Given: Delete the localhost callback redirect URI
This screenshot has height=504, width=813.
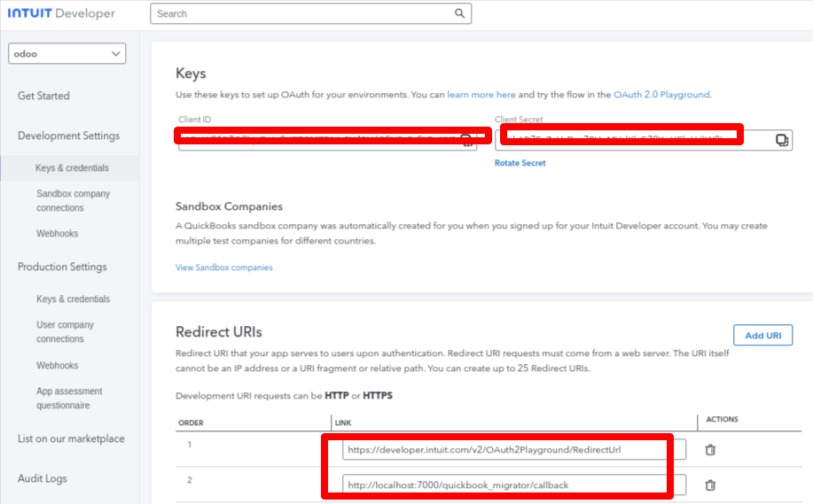Looking at the screenshot, I should [710, 485].
